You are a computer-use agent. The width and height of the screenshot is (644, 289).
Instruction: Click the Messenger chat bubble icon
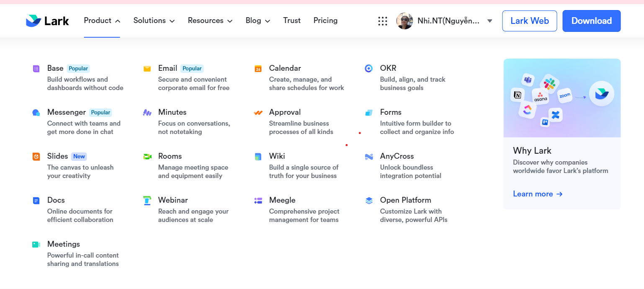pos(36,113)
